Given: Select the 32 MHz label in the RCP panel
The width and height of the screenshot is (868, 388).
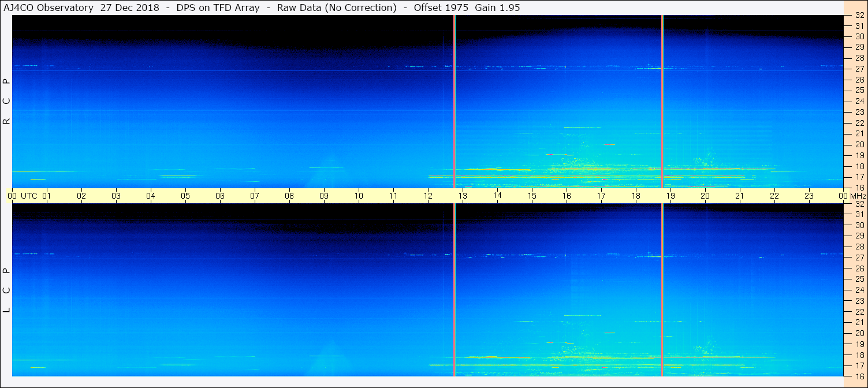Looking at the screenshot, I should (x=859, y=15).
